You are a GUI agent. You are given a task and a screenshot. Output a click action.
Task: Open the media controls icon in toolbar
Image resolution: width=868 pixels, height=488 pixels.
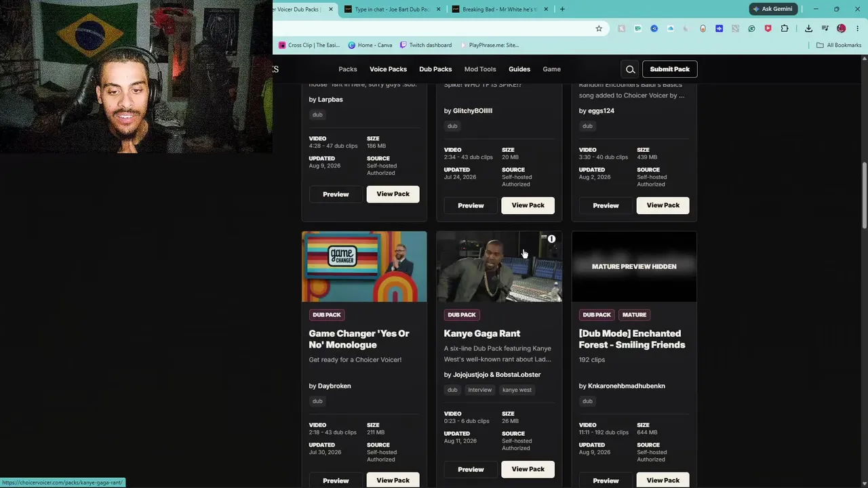(x=825, y=28)
